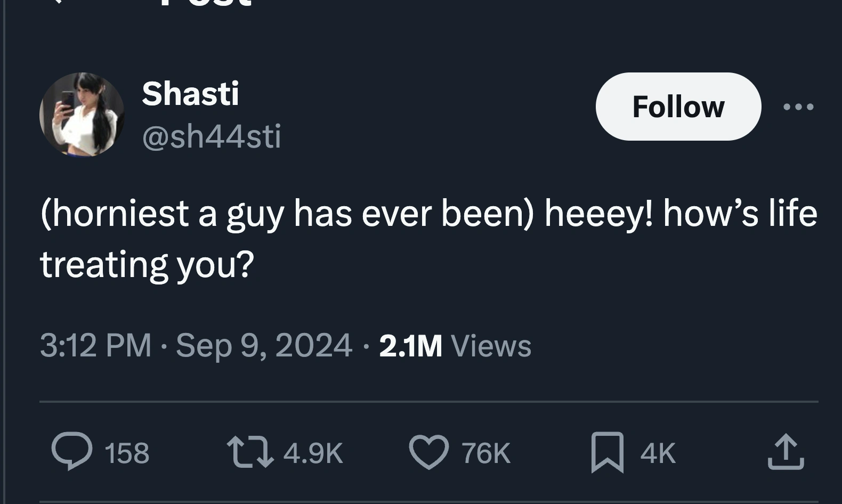Click the 2.1M Views link

453,345
